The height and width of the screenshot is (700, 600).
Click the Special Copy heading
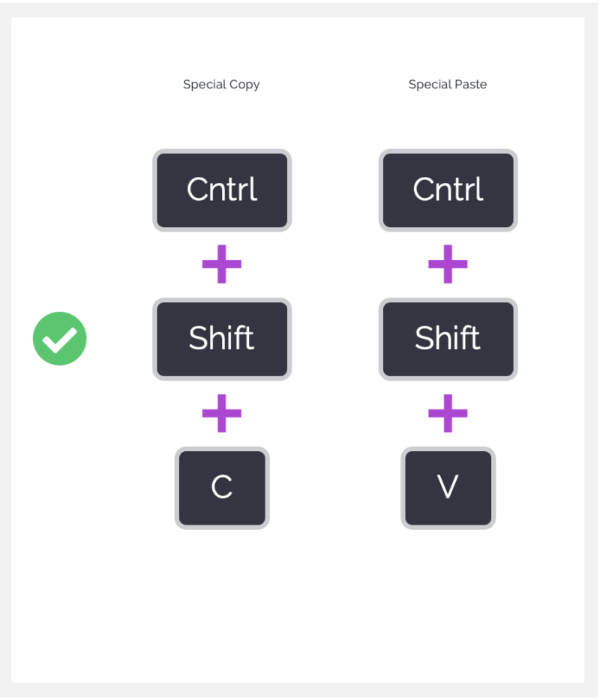221,85
